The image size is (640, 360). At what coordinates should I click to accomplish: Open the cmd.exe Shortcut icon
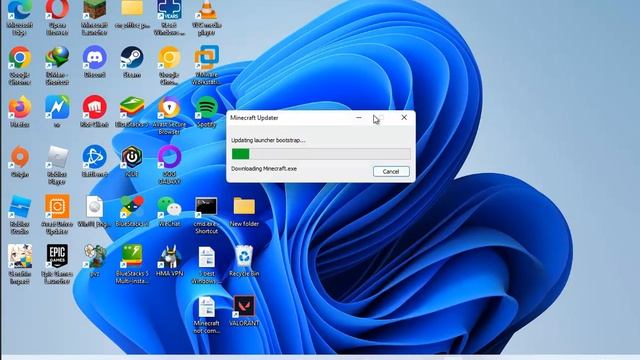click(x=207, y=215)
